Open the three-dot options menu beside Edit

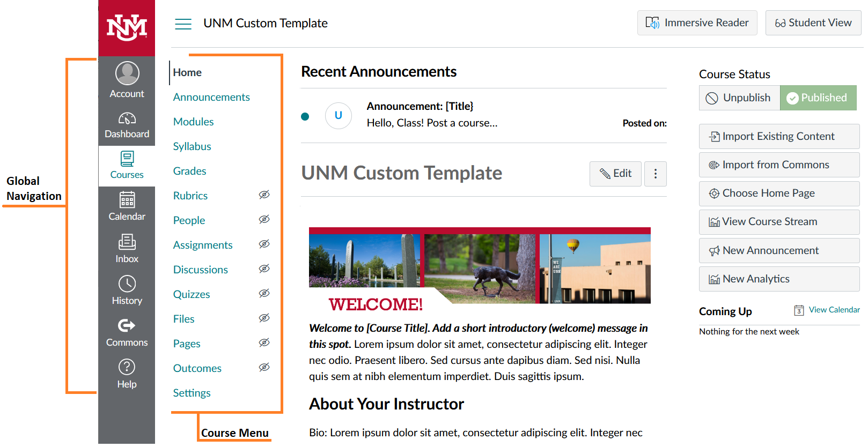[x=655, y=174]
